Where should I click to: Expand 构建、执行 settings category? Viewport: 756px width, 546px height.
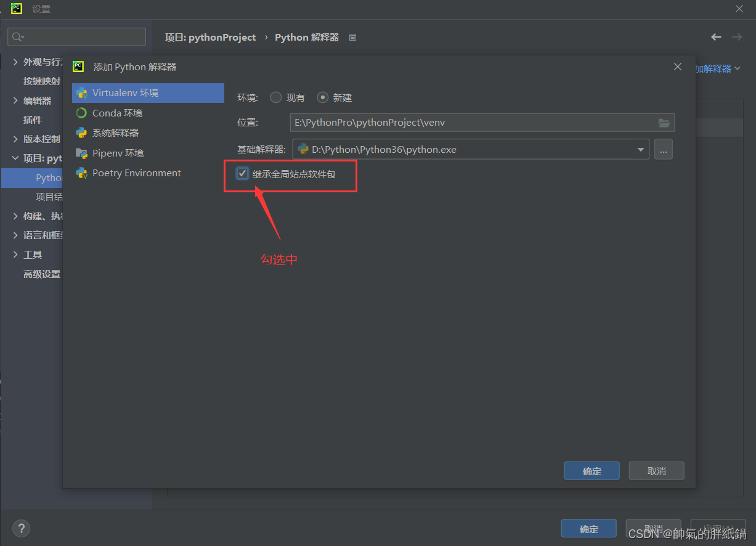(x=15, y=216)
